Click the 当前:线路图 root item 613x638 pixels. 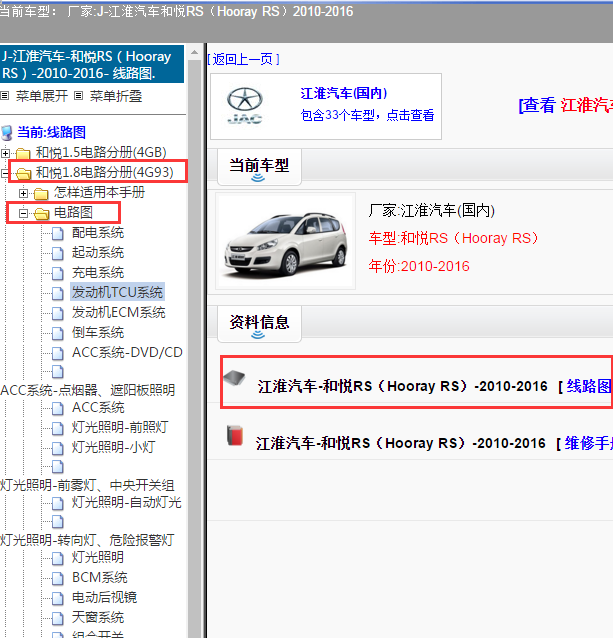[x=51, y=133]
